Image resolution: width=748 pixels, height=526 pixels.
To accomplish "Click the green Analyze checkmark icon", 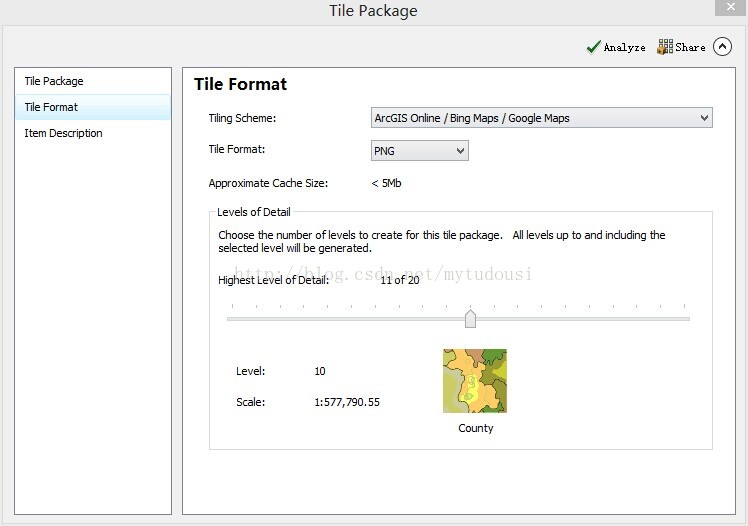I will click(x=593, y=47).
